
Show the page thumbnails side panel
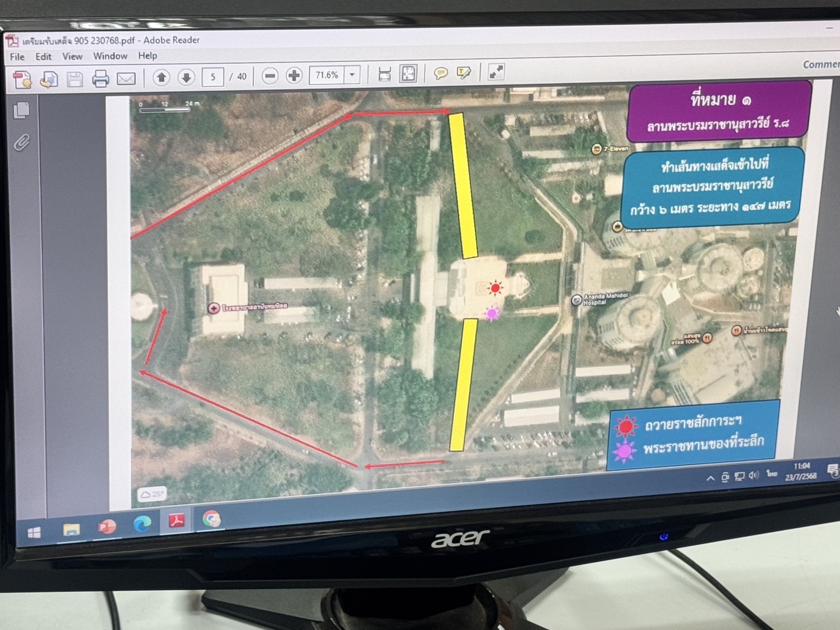[x=21, y=110]
